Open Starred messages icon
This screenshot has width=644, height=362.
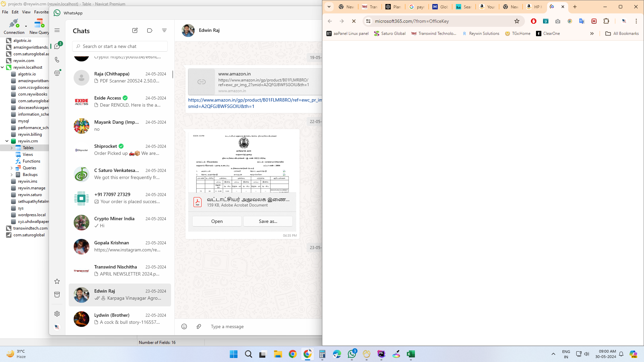coord(57,281)
